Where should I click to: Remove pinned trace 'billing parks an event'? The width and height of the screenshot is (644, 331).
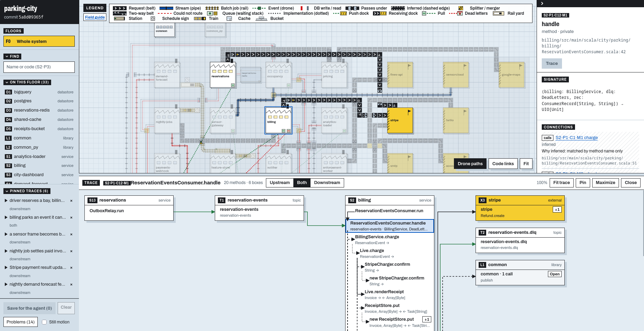coord(71,217)
